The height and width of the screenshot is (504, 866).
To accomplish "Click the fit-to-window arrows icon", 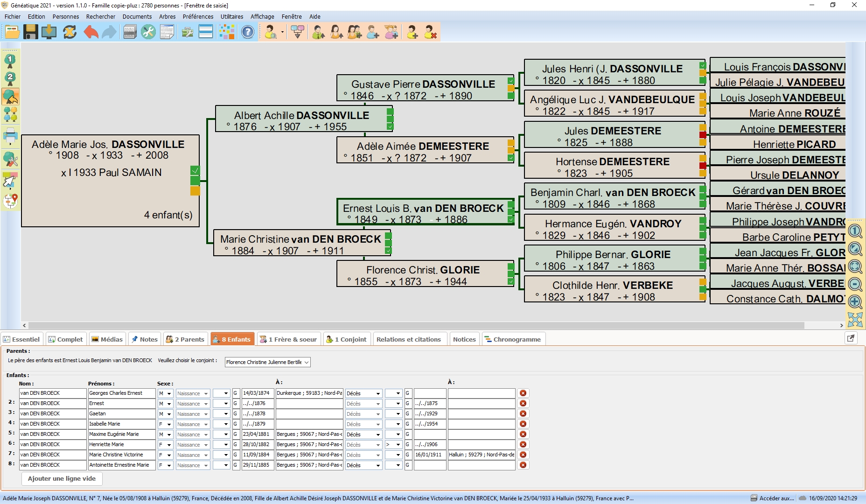I will click(x=855, y=320).
